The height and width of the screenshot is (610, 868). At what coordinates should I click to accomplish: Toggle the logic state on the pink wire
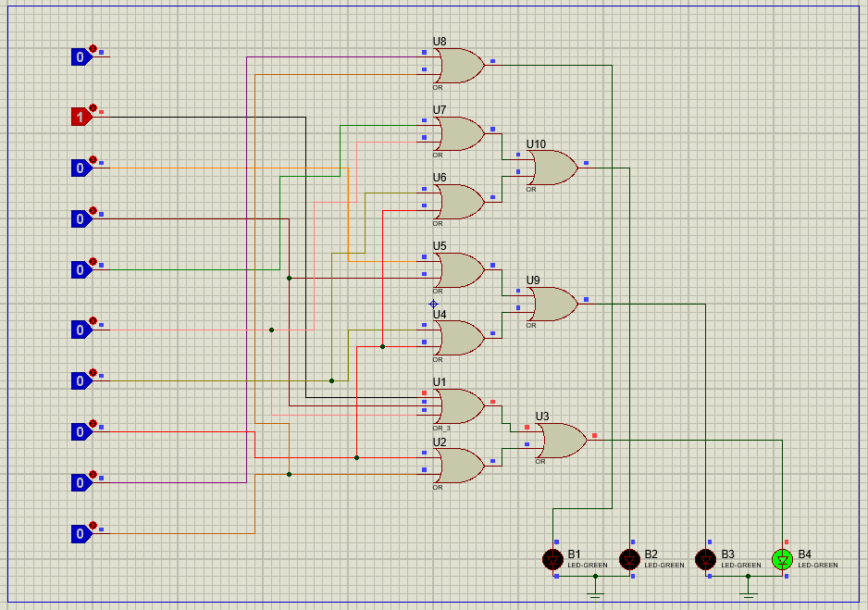click(x=81, y=330)
